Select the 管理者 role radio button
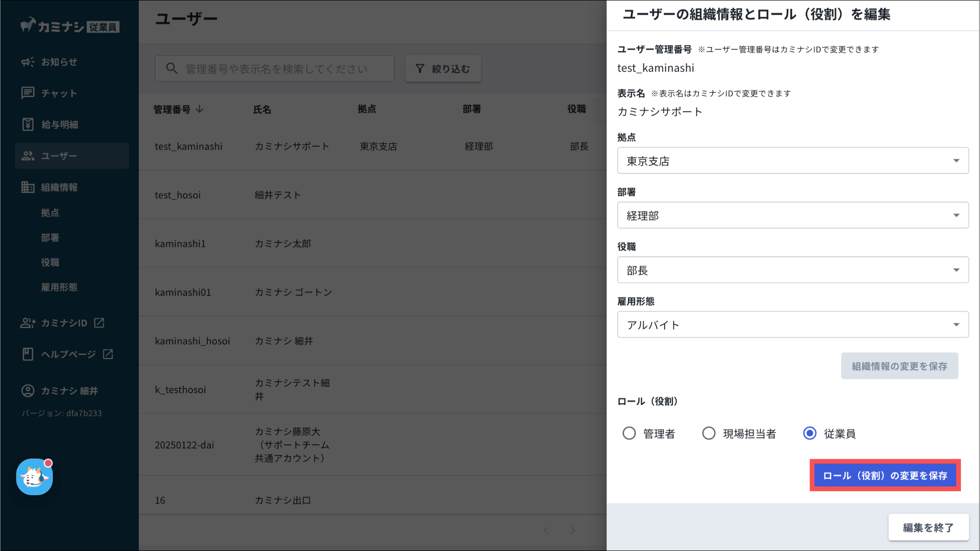The image size is (980, 551). click(629, 433)
